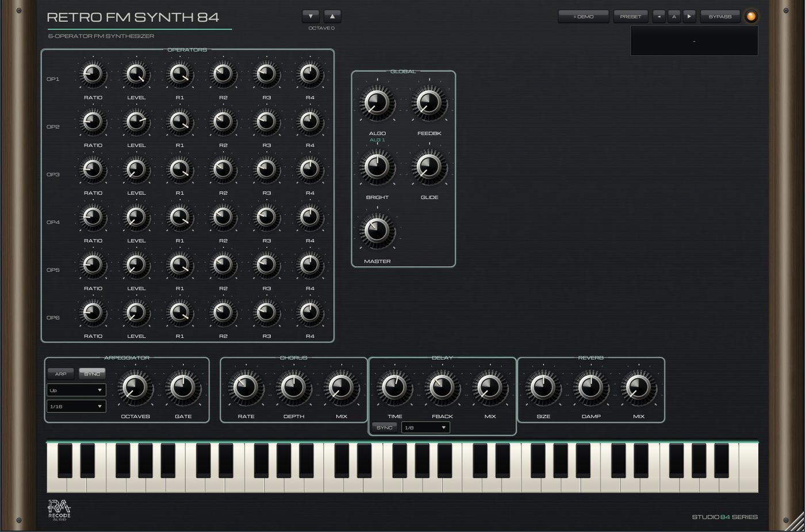The width and height of the screenshot is (805, 532).
Task: Click the ALG 1 value label
Action: point(377,140)
